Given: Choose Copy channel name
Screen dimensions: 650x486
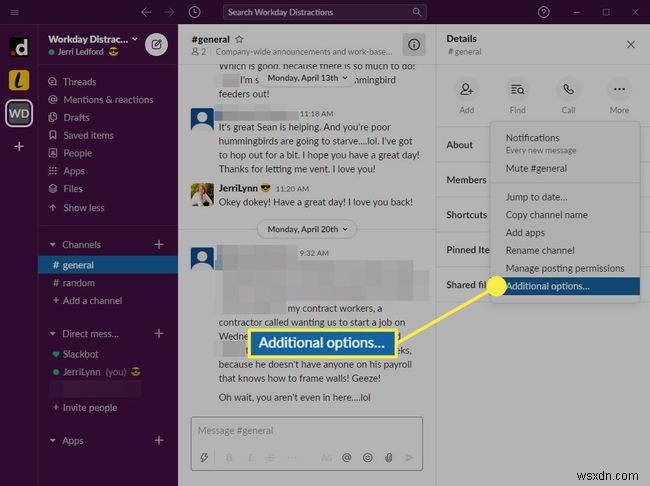Looking at the screenshot, I should (565, 215).
